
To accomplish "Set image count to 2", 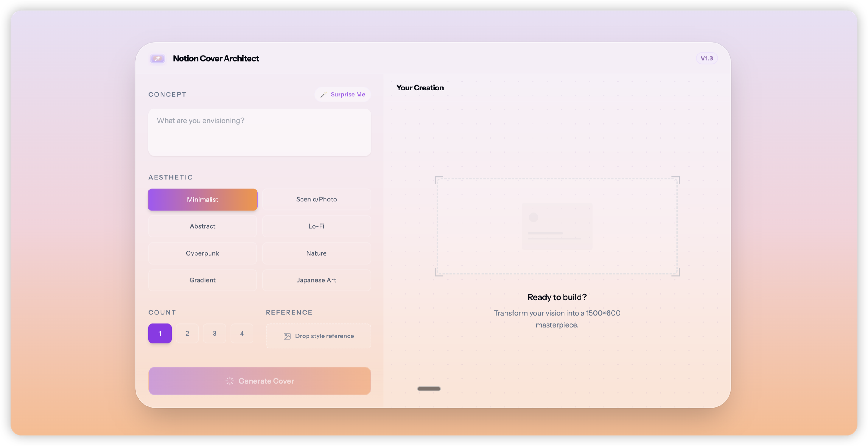I will [187, 333].
